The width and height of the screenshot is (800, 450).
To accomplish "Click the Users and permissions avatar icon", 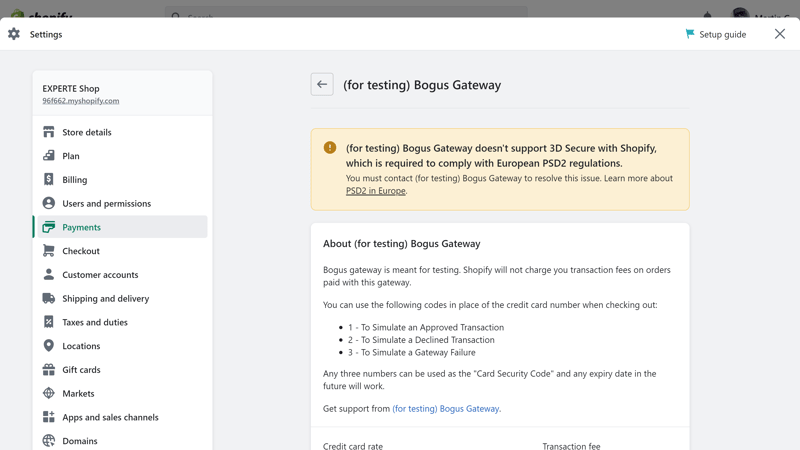I will 48,203.
